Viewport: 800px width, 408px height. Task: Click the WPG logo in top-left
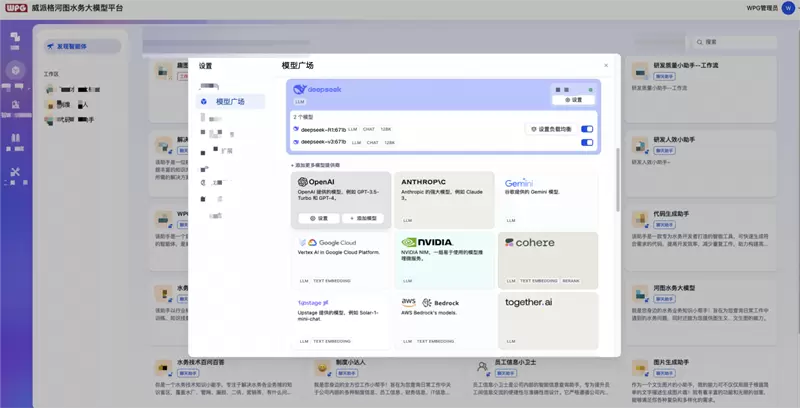(15, 7)
